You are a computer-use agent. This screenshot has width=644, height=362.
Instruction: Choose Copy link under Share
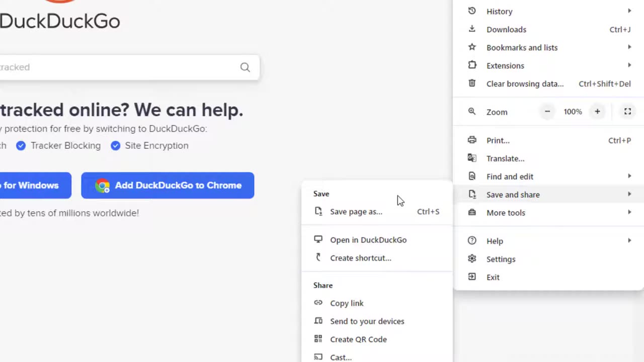pos(377,303)
